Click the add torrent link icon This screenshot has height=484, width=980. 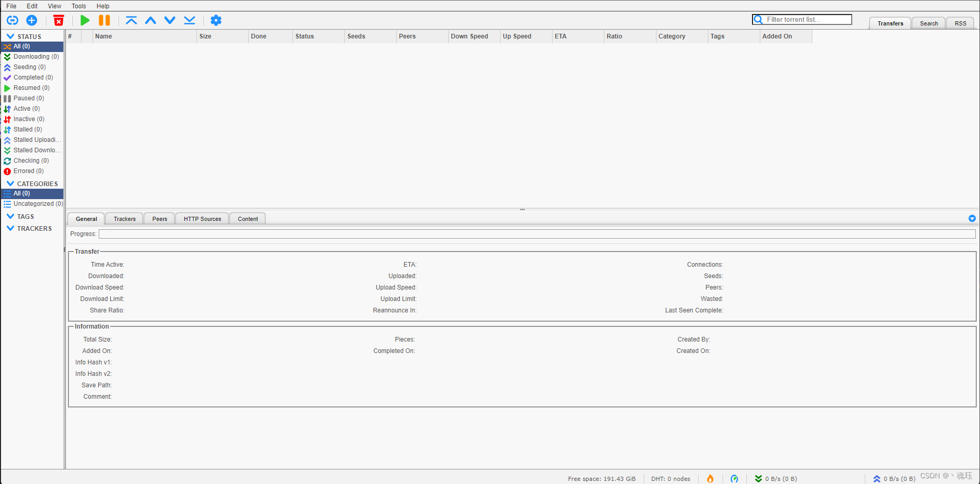pyautogui.click(x=12, y=20)
